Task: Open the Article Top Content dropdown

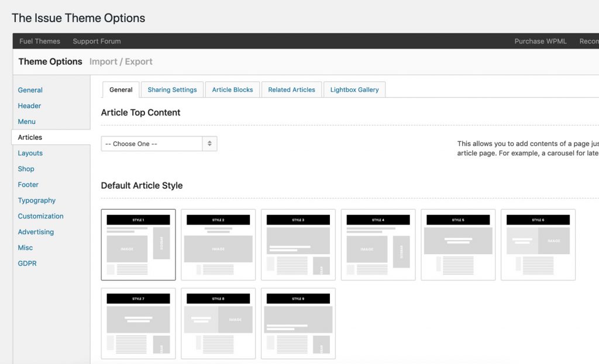Action: [159, 144]
